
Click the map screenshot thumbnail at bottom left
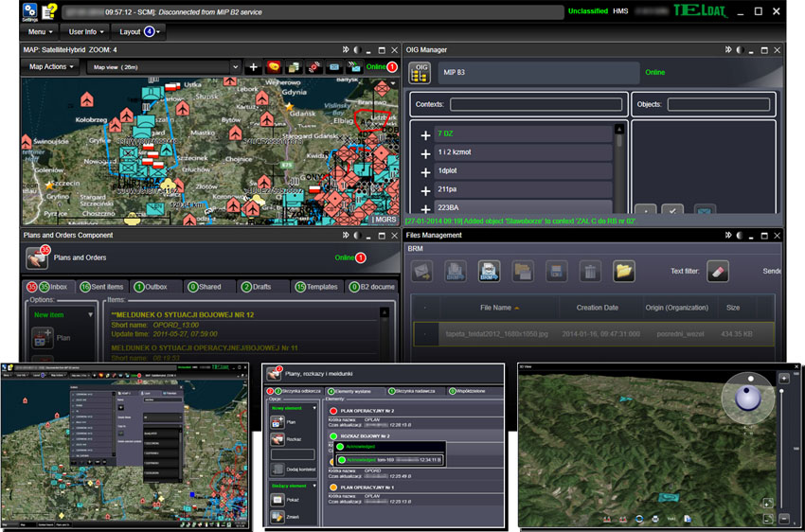(x=125, y=446)
